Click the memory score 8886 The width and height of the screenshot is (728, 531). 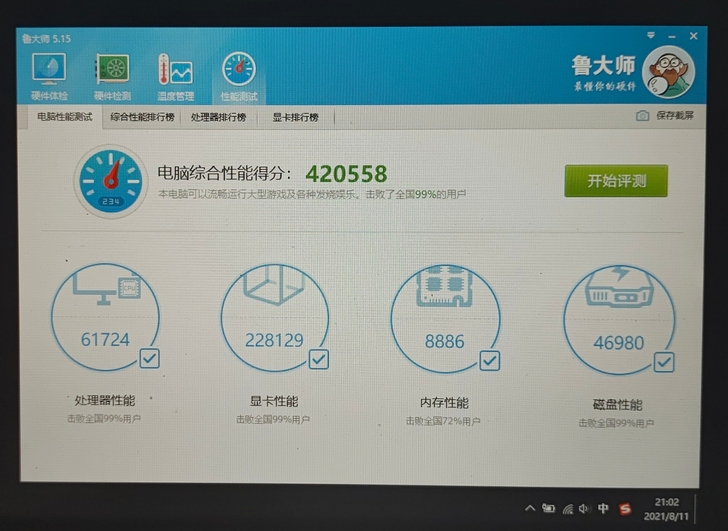point(444,342)
